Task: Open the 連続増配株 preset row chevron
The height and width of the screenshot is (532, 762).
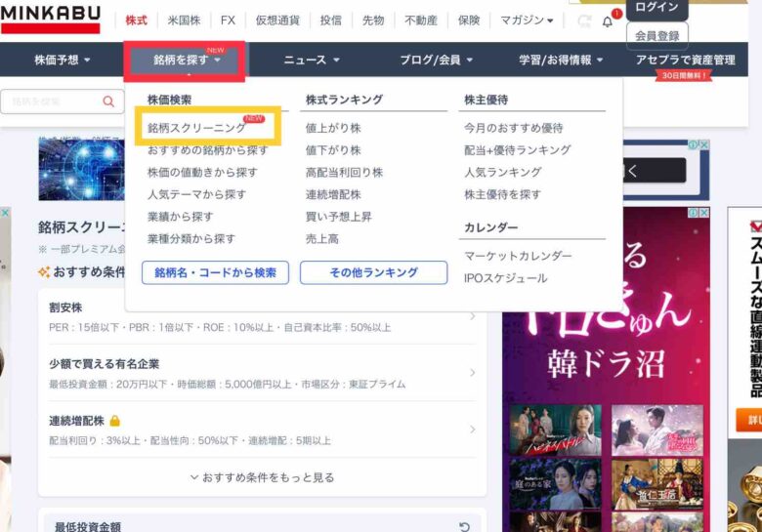Action: click(x=473, y=430)
